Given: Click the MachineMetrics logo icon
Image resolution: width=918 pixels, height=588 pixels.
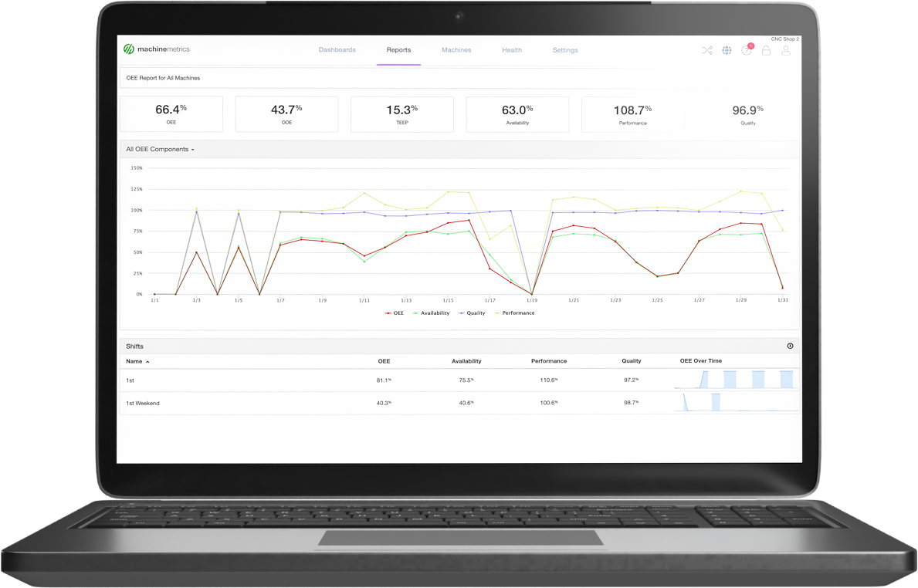Looking at the screenshot, I should [x=129, y=49].
